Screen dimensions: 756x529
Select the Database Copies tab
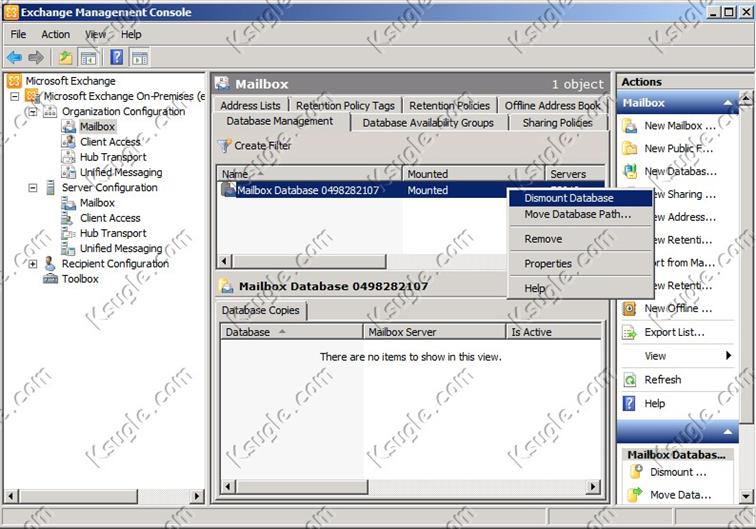tap(260, 311)
